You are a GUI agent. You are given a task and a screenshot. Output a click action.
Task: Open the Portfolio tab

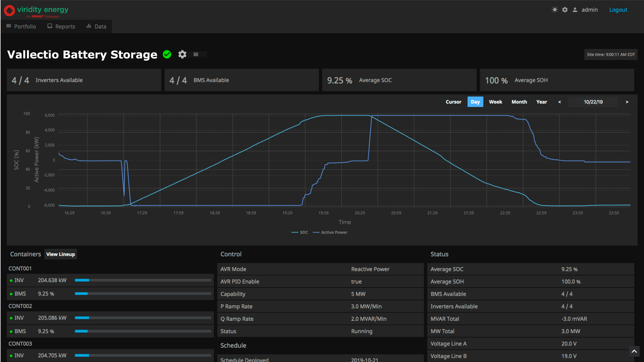[21, 26]
